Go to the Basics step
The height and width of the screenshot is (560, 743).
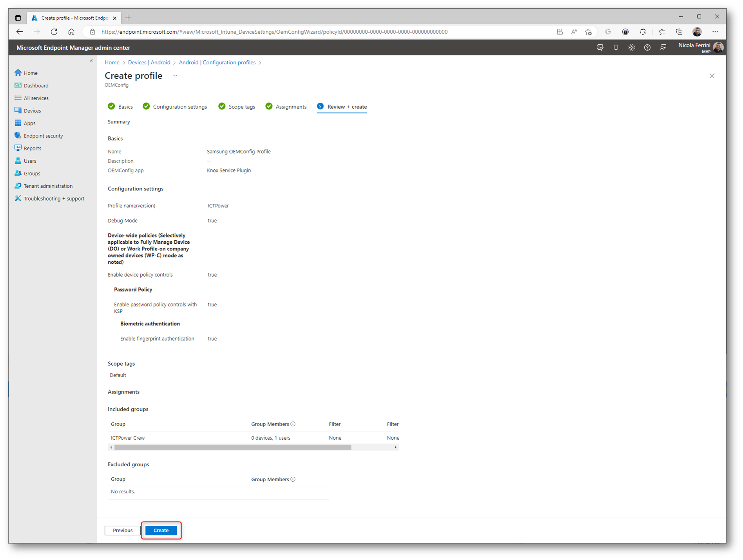pyautogui.click(x=120, y=107)
